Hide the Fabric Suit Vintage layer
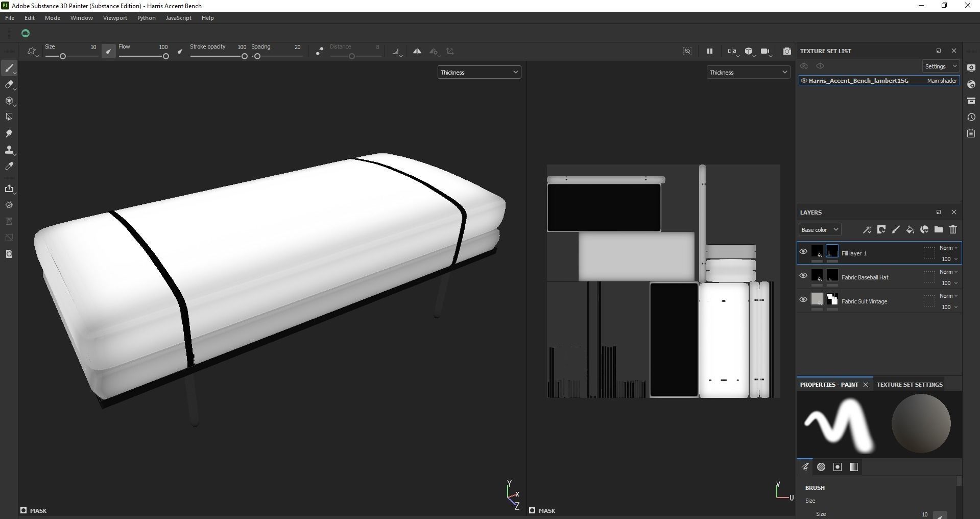Viewport: 980px width, 519px height. point(803,299)
